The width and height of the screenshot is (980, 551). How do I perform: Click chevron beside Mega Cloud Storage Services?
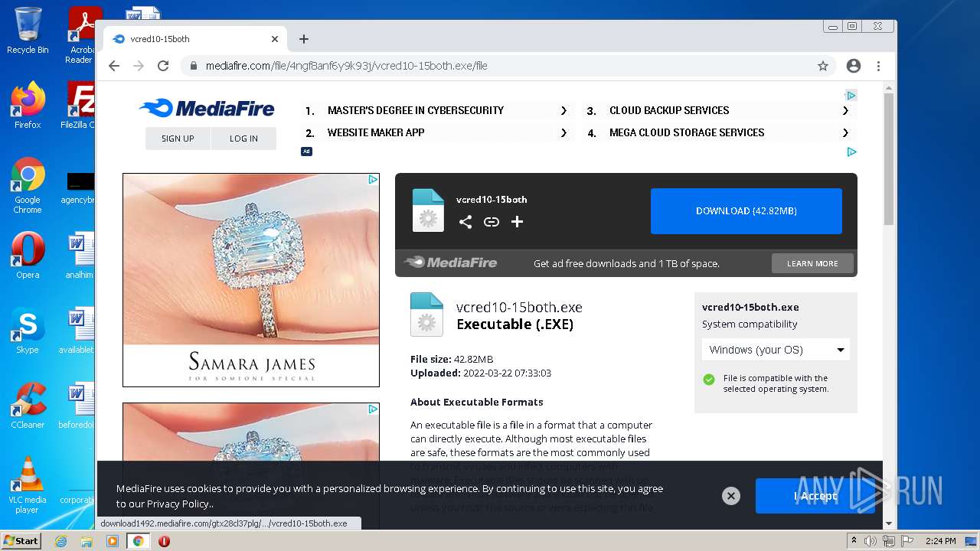[845, 132]
